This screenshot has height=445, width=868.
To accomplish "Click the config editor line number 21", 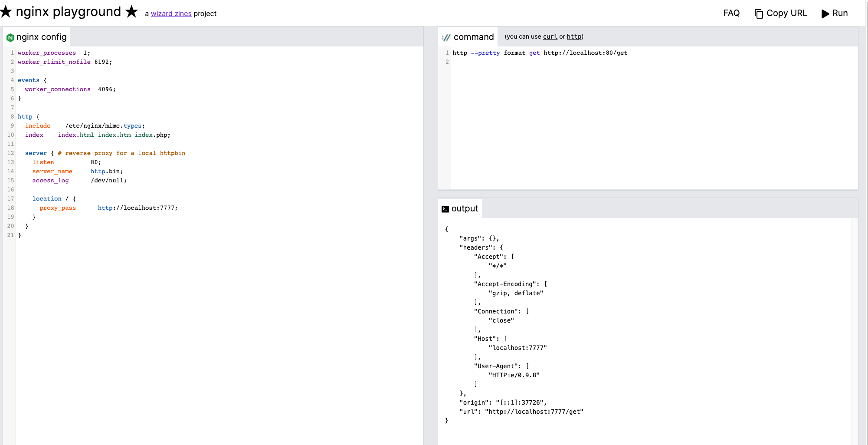I will click(10, 235).
